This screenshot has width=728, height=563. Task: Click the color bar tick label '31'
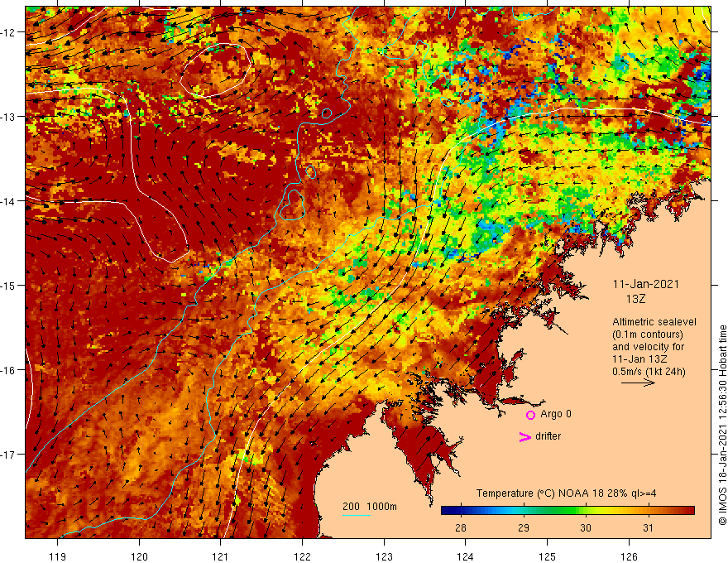649,527
